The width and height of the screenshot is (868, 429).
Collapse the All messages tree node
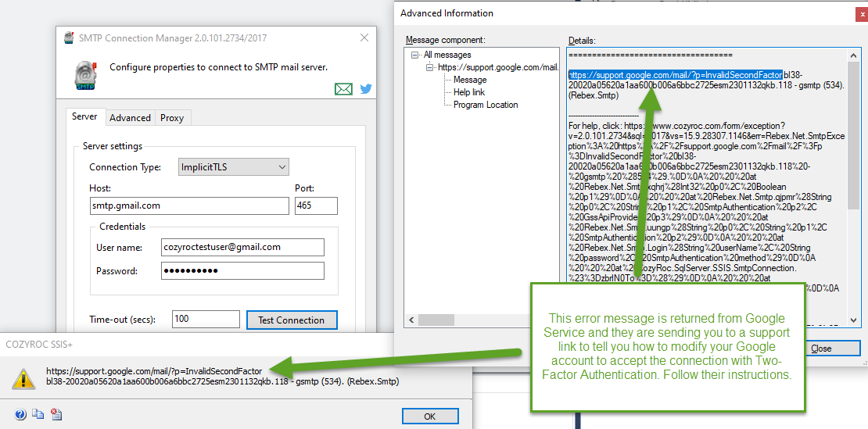(415, 55)
